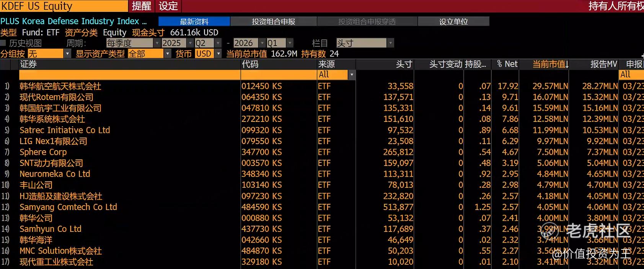Click the 现金头寸 661.16k USD value
The image size is (644, 269).
tap(194, 33)
